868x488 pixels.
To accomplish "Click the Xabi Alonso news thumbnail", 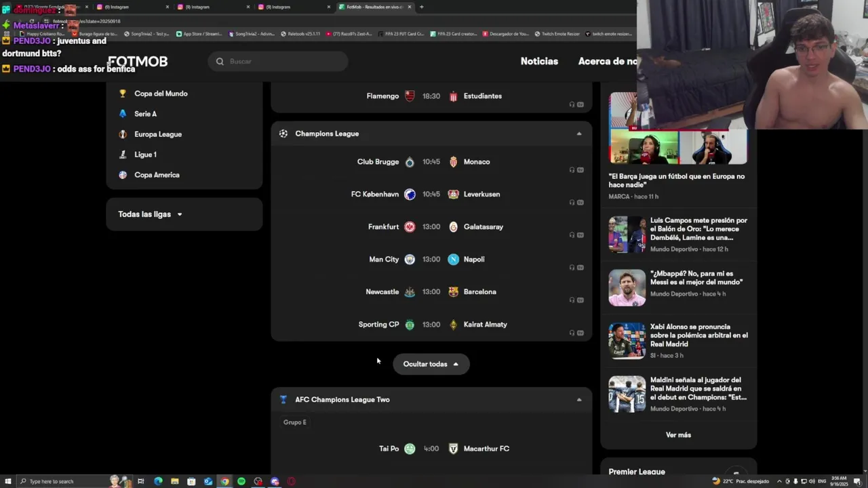I will [x=627, y=340].
